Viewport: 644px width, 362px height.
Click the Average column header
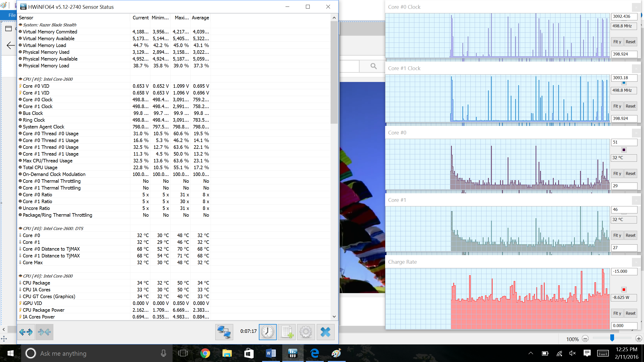tap(200, 18)
